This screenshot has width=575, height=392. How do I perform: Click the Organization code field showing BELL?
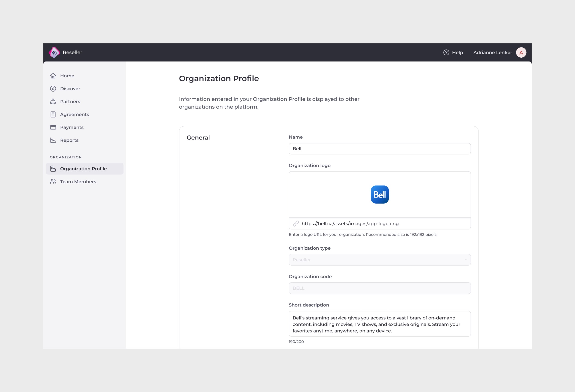click(x=379, y=288)
